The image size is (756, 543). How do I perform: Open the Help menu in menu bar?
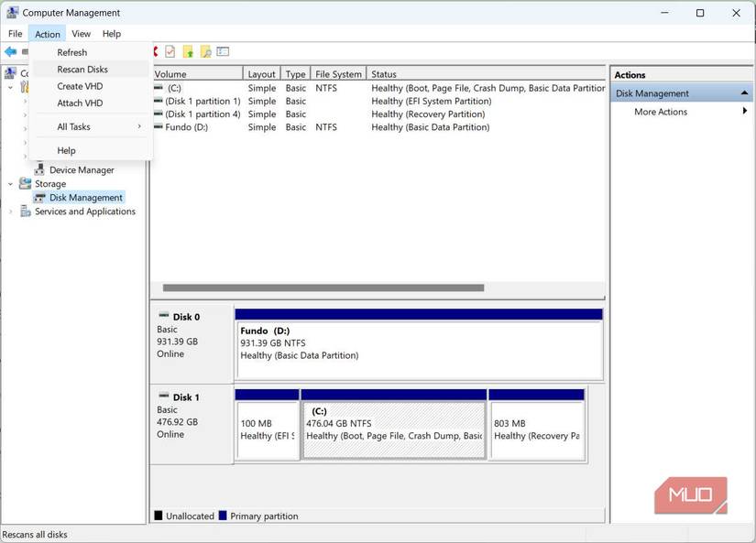[112, 34]
